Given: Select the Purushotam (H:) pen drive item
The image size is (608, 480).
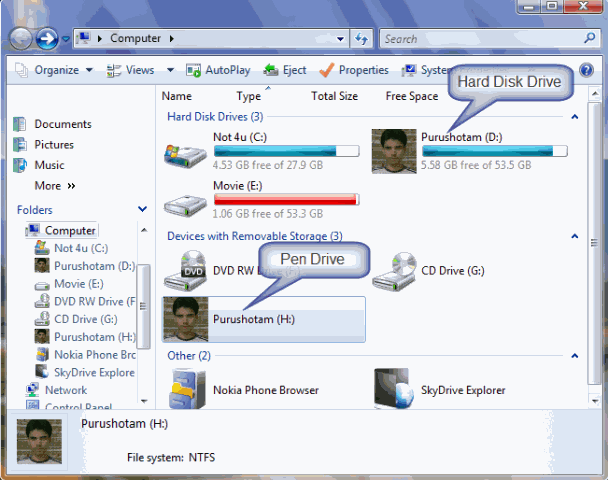Looking at the screenshot, I should (264, 319).
